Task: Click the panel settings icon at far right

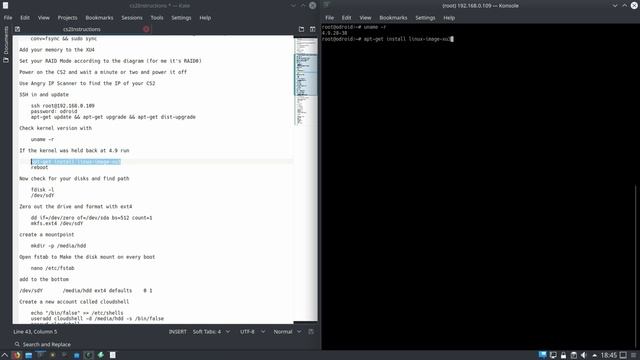Action: (x=633, y=355)
